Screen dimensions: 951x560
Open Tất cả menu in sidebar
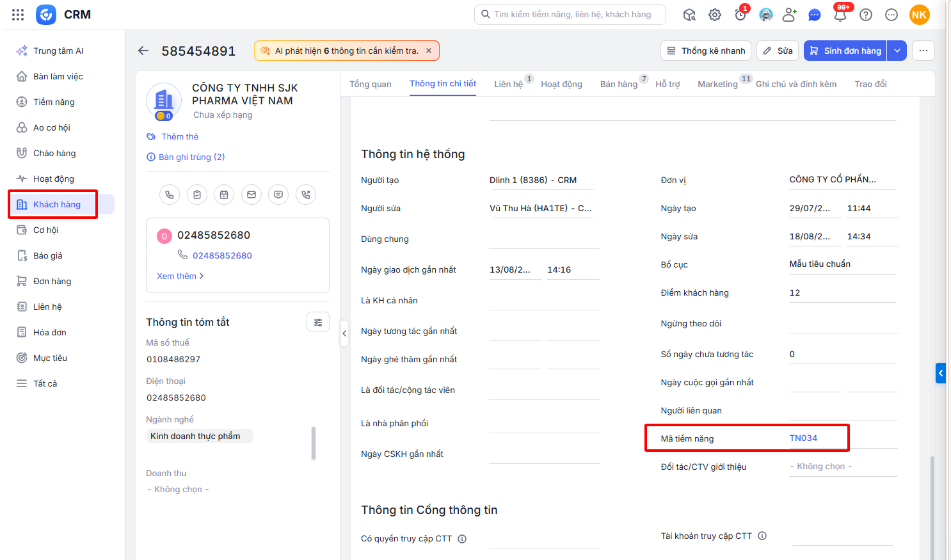tap(62, 383)
